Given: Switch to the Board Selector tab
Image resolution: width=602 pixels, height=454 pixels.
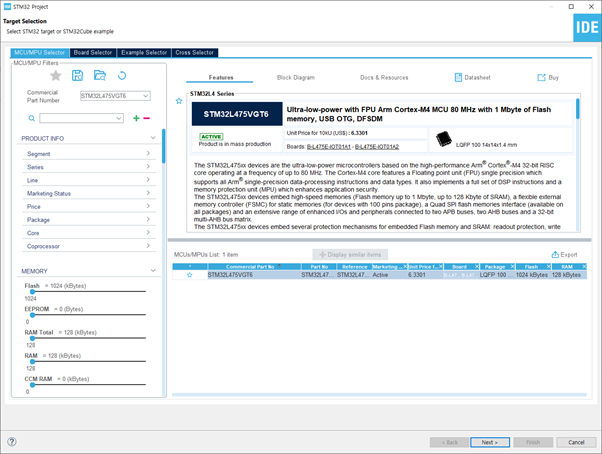Looking at the screenshot, I should pyautogui.click(x=93, y=53).
